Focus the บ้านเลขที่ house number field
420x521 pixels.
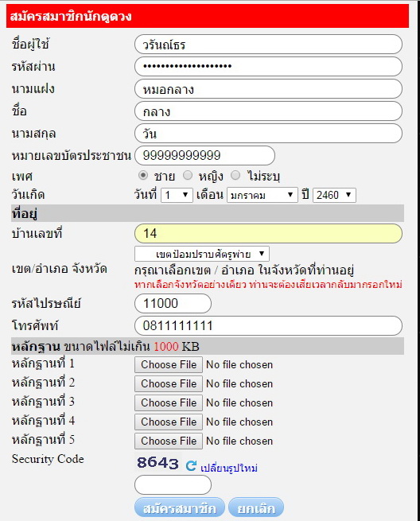[x=269, y=233]
